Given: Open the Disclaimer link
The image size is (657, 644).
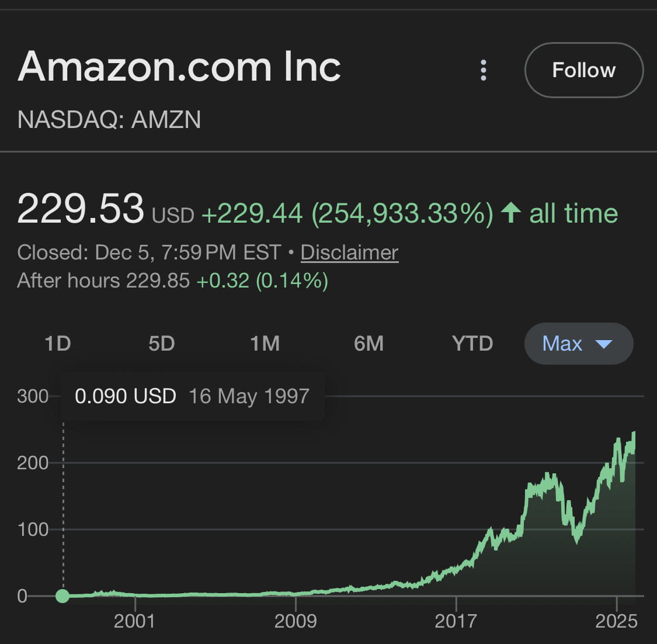Looking at the screenshot, I should click(349, 252).
